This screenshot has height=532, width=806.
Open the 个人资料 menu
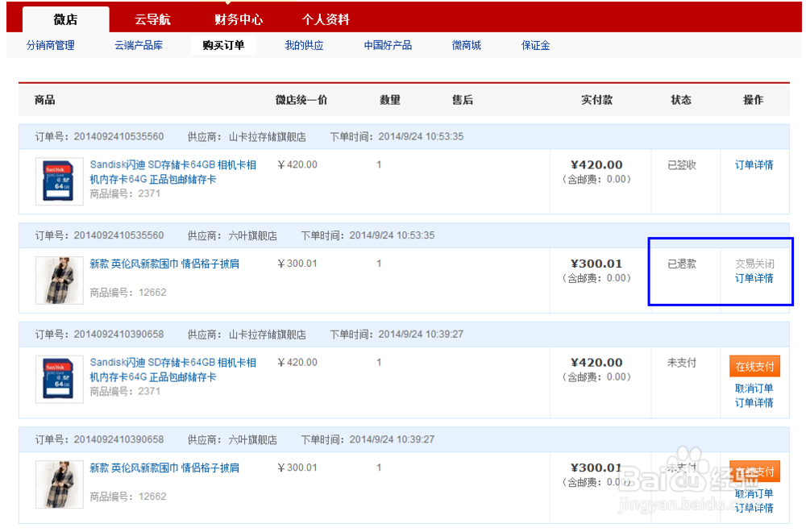(x=325, y=19)
